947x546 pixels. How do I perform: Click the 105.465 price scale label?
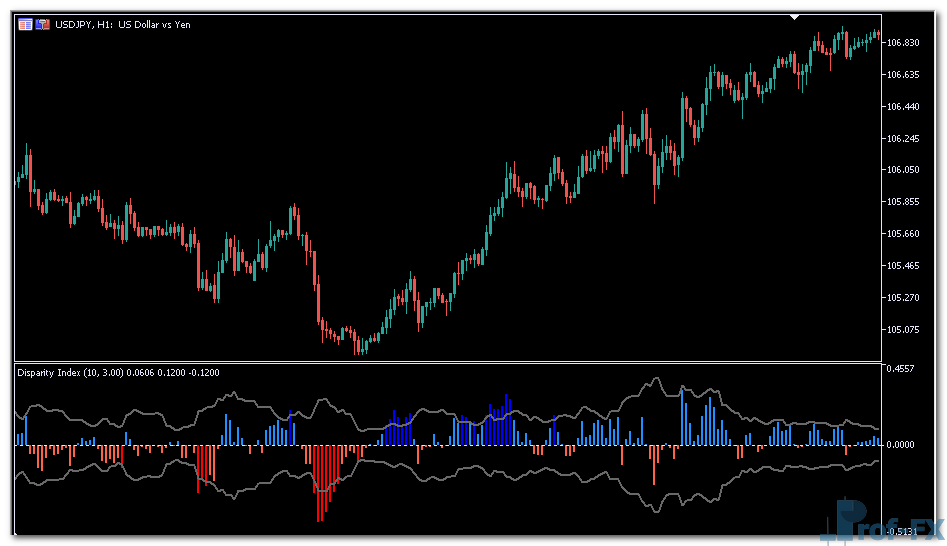click(904, 266)
